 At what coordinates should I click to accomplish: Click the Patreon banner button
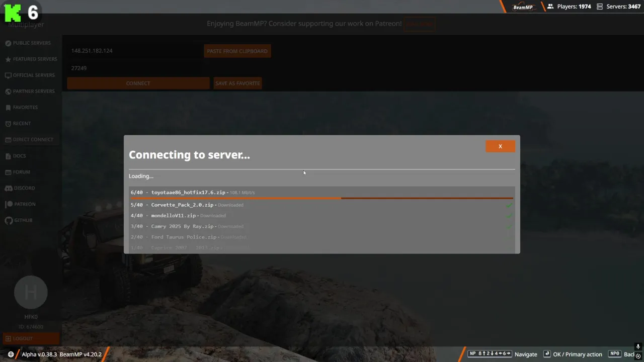coord(420,24)
